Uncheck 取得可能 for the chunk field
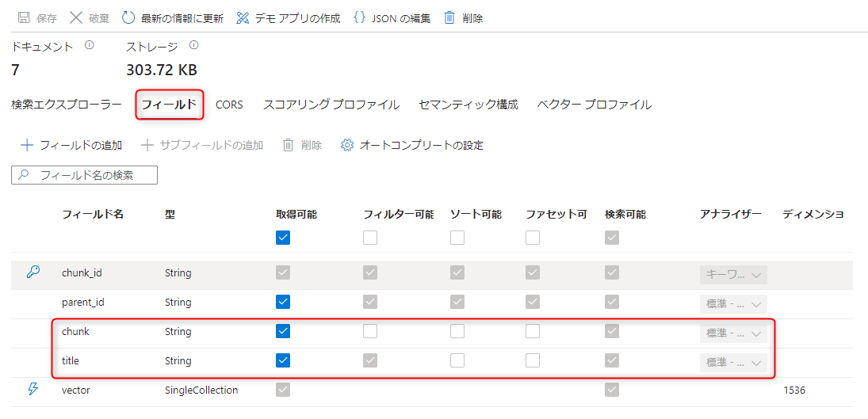868x419 pixels. (284, 331)
